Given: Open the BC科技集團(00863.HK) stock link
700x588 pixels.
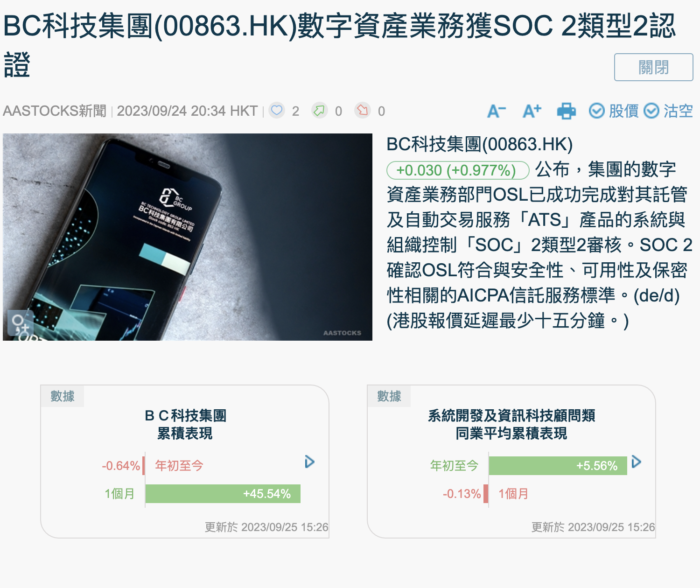Looking at the screenshot, I should 480,144.
